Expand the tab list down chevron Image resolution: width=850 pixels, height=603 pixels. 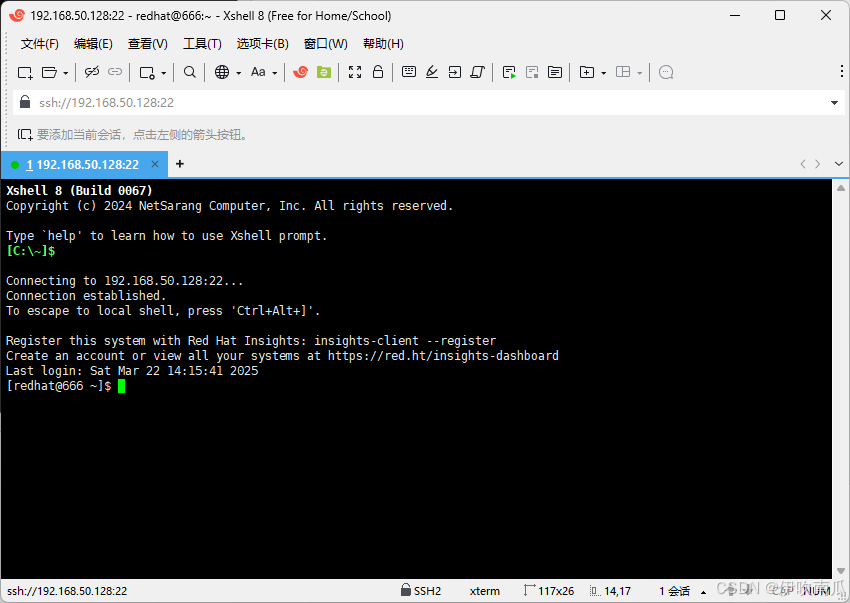click(839, 164)
